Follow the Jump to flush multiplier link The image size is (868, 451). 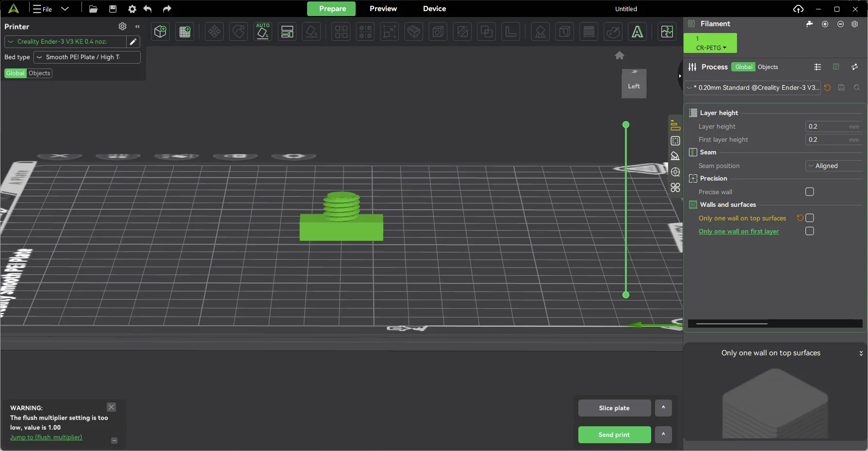46,437
